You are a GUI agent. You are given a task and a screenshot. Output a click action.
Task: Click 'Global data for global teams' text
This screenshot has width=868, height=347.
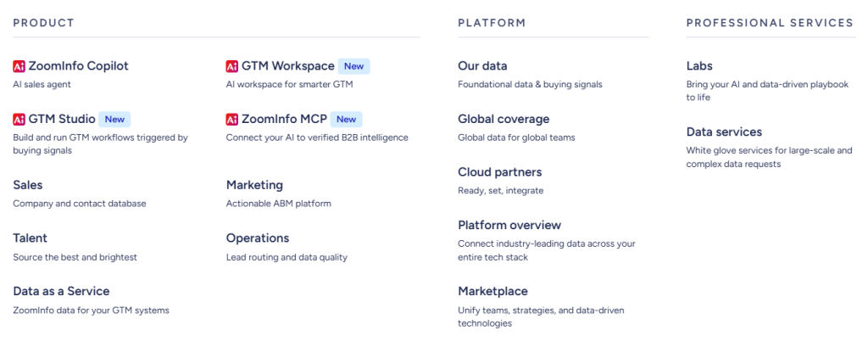pyautogui.click(x=516, y=137)
